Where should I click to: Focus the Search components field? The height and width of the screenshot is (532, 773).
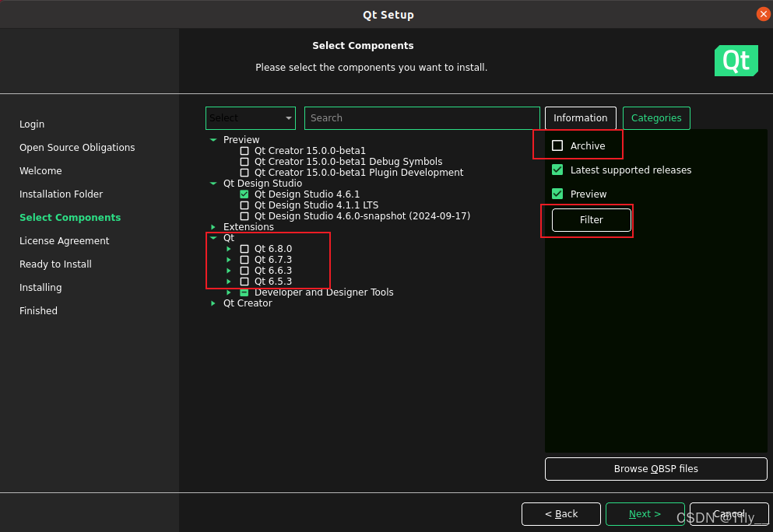click(x=422, y=118)
